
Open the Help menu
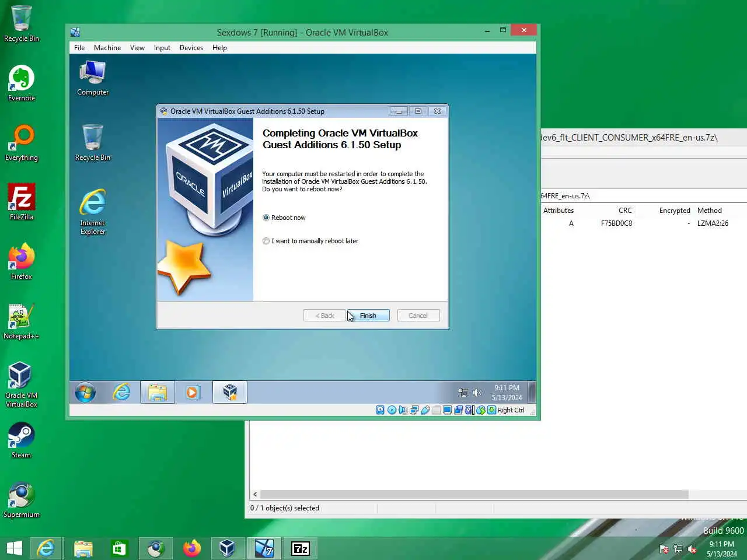coord(219,48)
